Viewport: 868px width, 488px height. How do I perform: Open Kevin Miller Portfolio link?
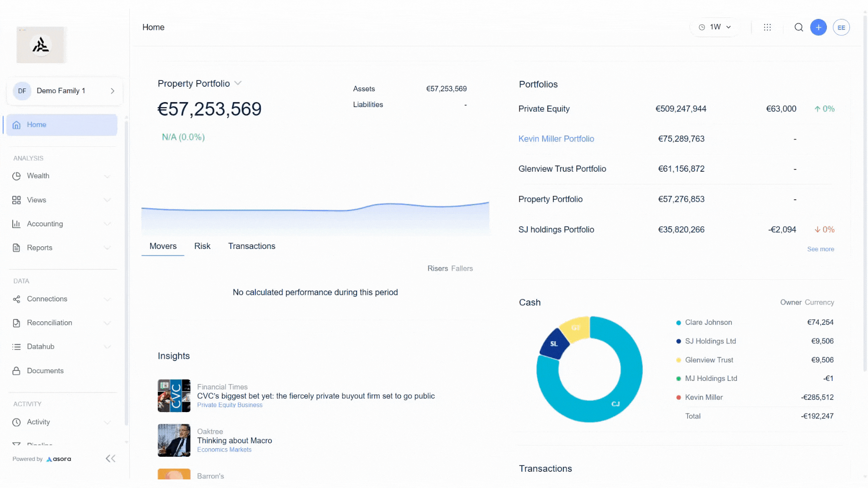556,139
